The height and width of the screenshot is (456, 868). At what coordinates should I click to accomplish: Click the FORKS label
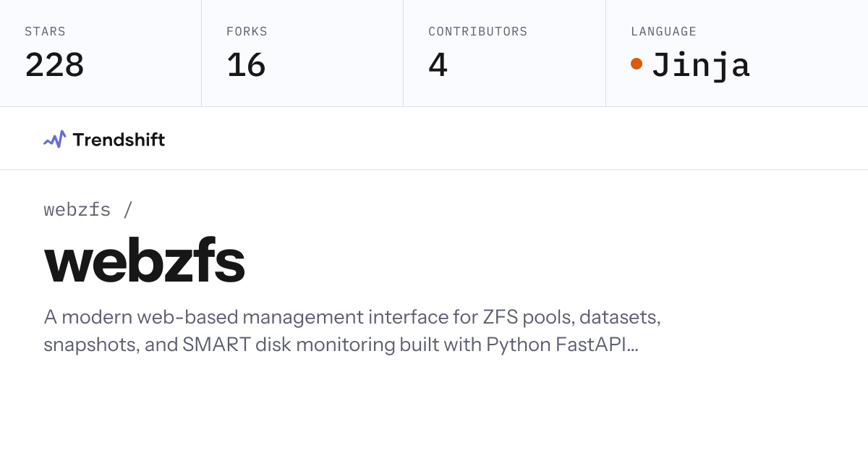247,32
